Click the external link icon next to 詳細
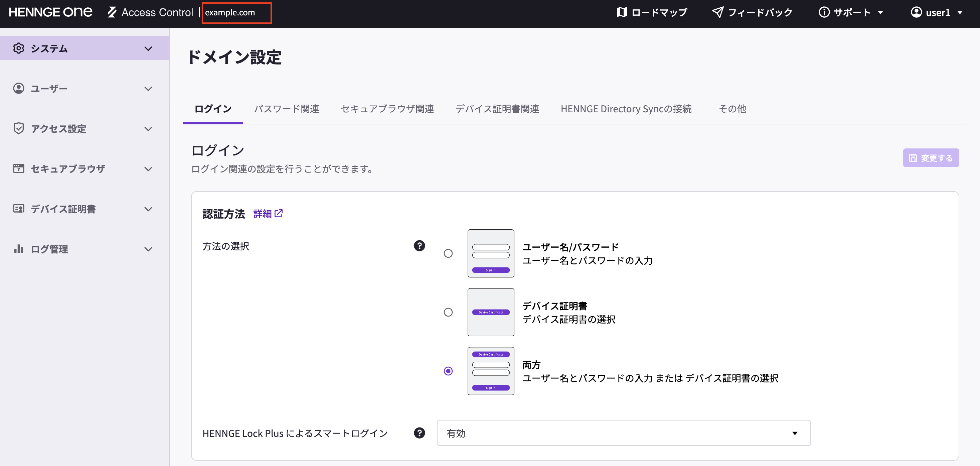 point(279,213)
